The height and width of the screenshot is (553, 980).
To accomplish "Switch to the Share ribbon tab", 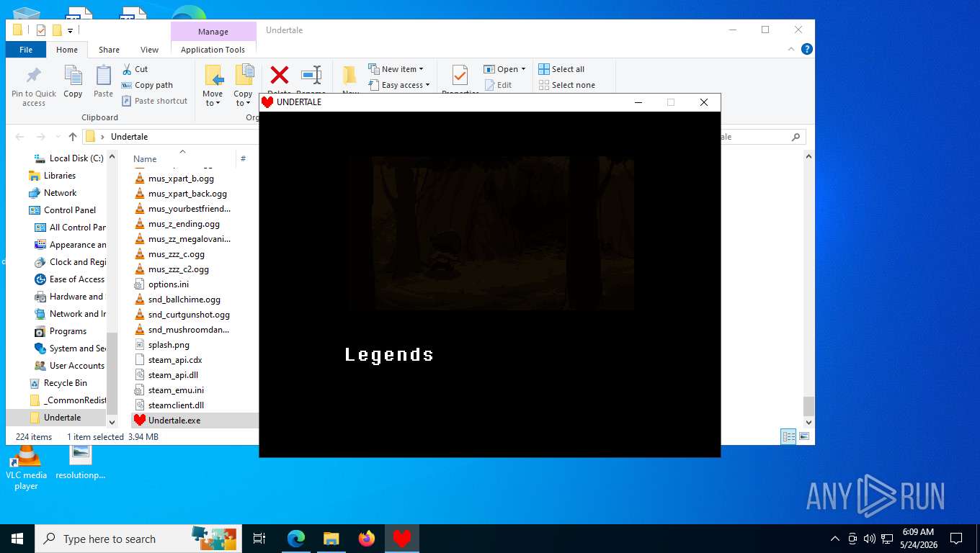I will [x=109, y=50].
